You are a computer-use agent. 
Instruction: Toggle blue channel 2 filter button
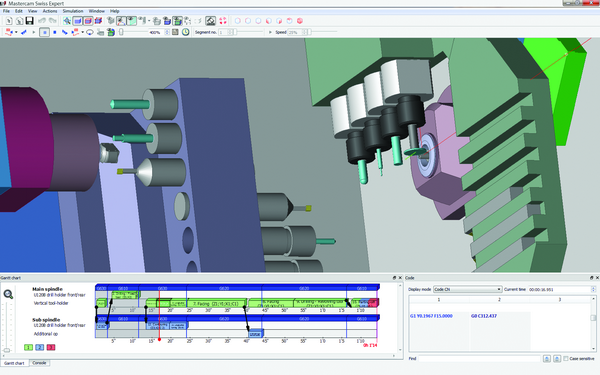tap(39, 347)
